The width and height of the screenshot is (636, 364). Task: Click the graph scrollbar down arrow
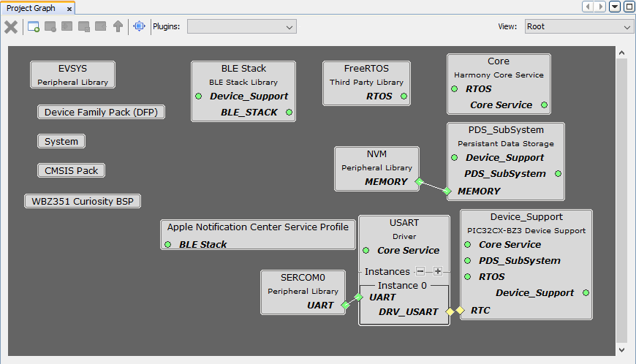click(x=622, y=350)
